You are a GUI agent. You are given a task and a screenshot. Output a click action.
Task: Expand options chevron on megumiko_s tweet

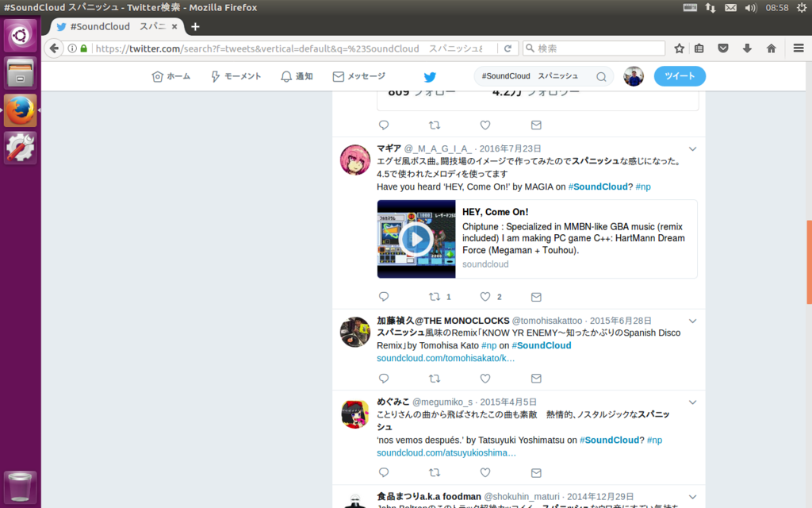tap(692, 402)
